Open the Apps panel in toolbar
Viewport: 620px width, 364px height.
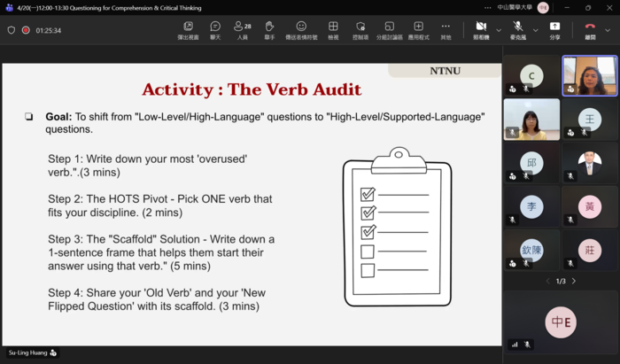tap(418, 29)
